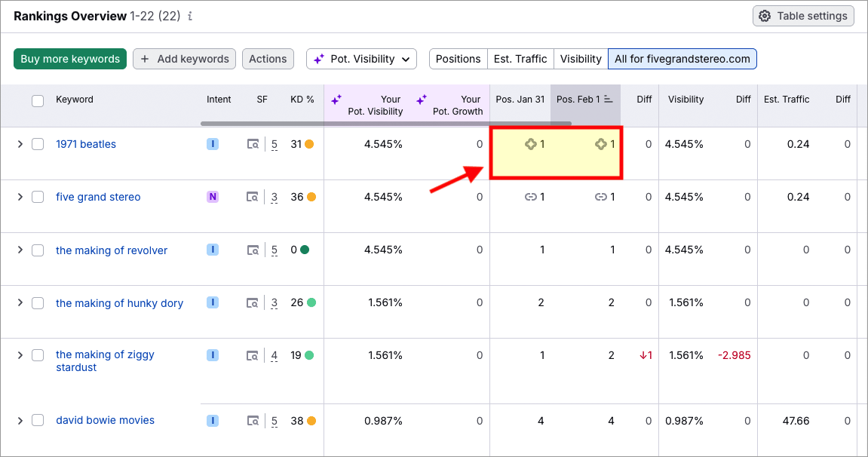Switch to the Visibility tab

pyautogui.click(x=580, y=58)
